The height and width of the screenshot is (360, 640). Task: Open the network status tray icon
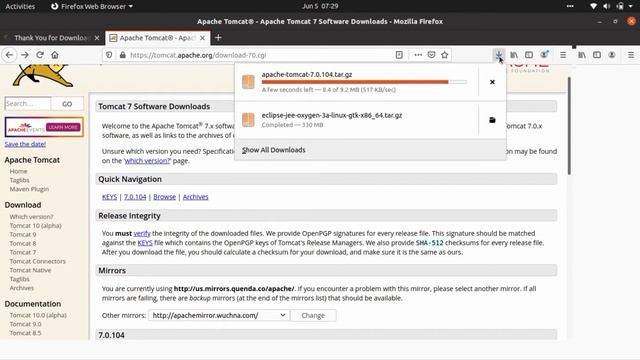593,6
